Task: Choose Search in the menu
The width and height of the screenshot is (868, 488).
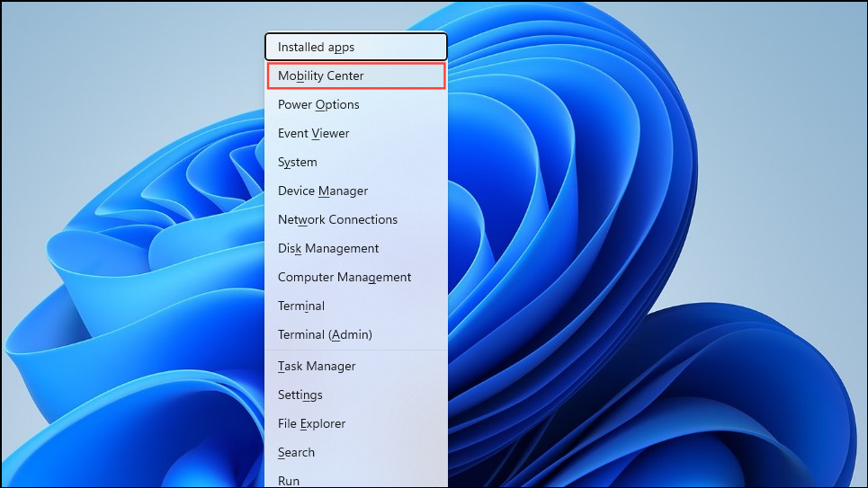Action: tap(356, 453)
